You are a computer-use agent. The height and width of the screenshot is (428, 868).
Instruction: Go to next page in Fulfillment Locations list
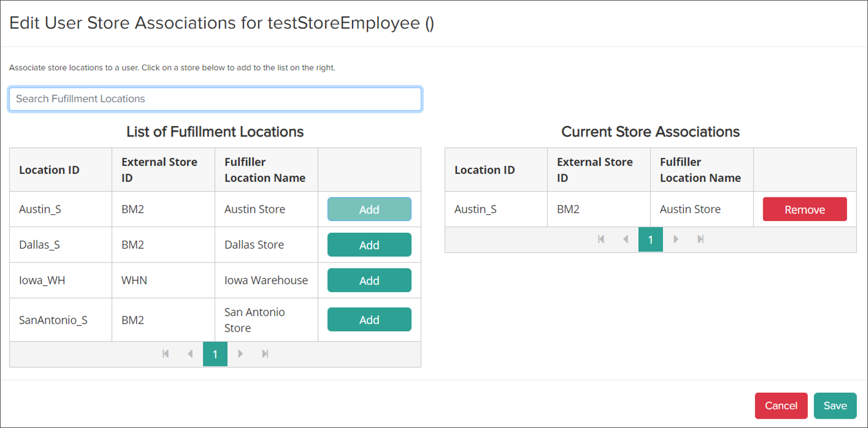coord(240,354)
